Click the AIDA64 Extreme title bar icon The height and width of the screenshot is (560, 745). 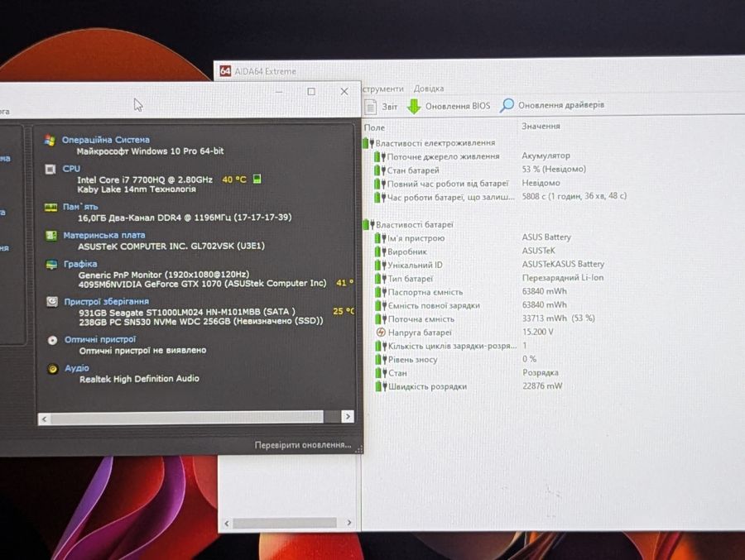coord(225,71)
